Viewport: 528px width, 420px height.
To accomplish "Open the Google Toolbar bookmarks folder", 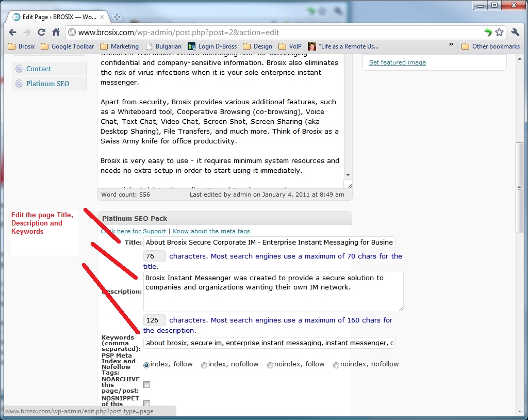I will 68,46.
